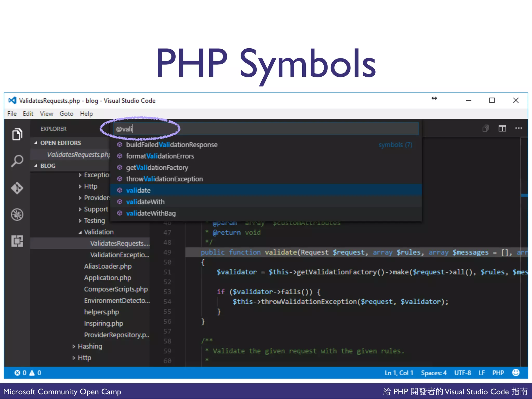The height and width of the screenshot is (399, 532).
Task: Open the Git source control view
Action: (17, 188)
